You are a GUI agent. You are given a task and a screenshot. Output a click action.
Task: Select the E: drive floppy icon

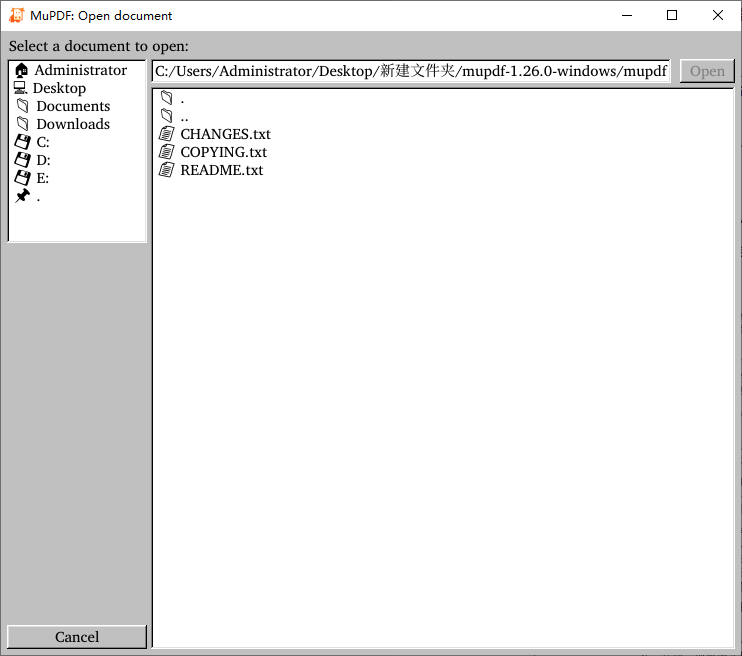click(x=22, y=178)
